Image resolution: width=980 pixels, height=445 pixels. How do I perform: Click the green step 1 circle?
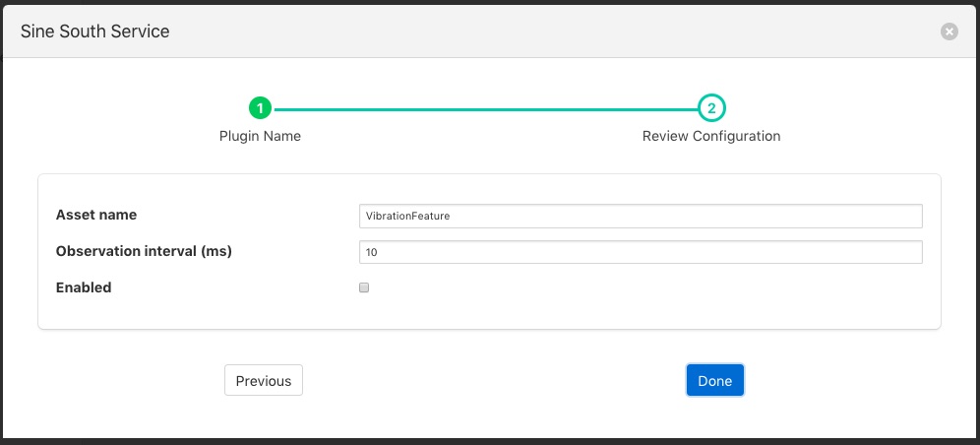260,108
